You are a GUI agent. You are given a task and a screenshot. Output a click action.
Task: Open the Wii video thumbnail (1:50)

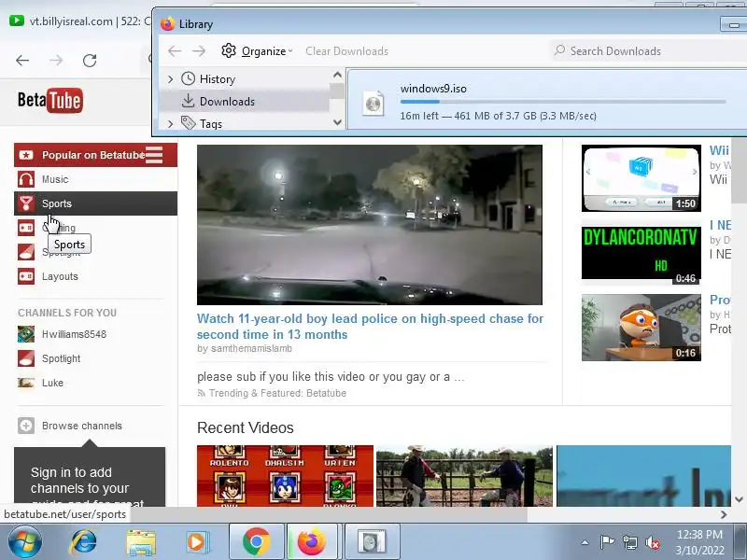click(x=641, y=178)
